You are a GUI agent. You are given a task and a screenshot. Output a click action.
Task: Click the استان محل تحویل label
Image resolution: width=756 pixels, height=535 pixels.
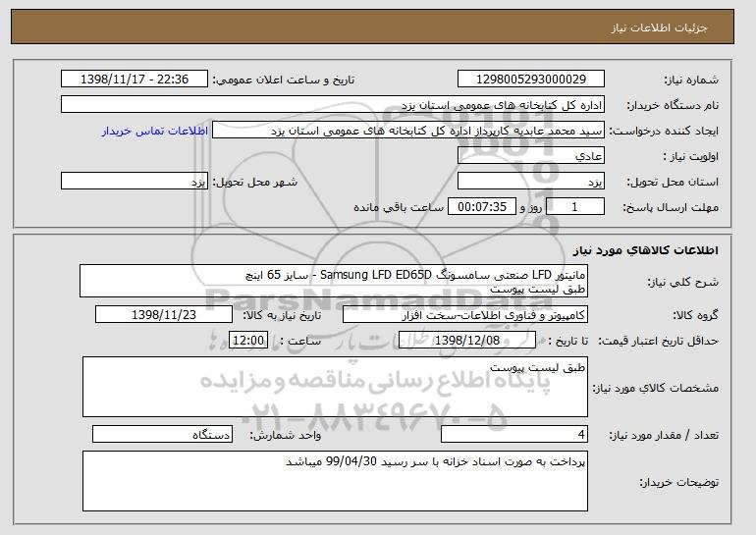click(673, 182)
